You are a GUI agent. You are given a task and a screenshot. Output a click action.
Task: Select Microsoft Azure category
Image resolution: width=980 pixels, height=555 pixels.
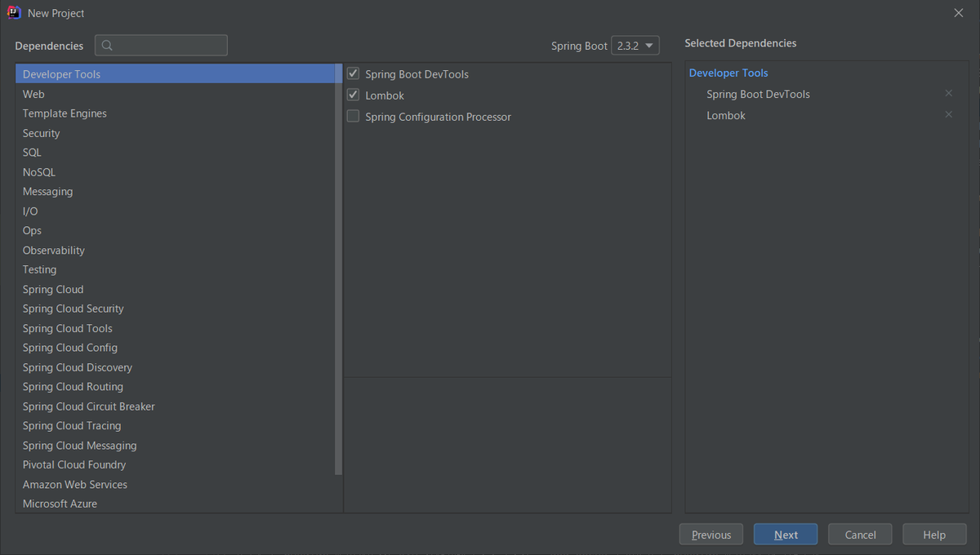coord(175,504)
